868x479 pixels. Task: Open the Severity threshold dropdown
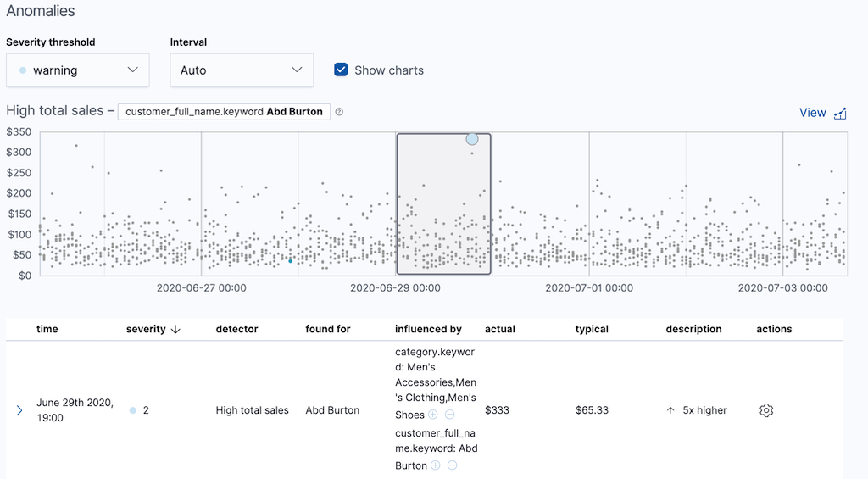click(78, 70)
